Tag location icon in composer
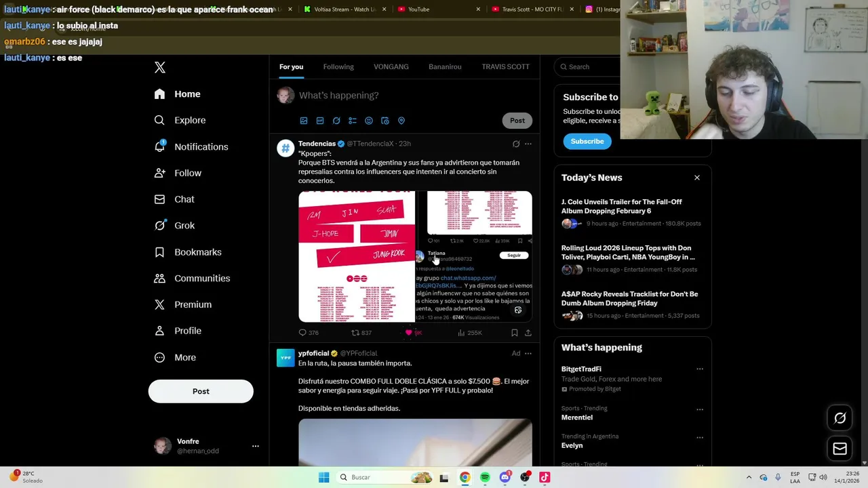The height and width of the screenshot is (488, 868). (401, 121)
